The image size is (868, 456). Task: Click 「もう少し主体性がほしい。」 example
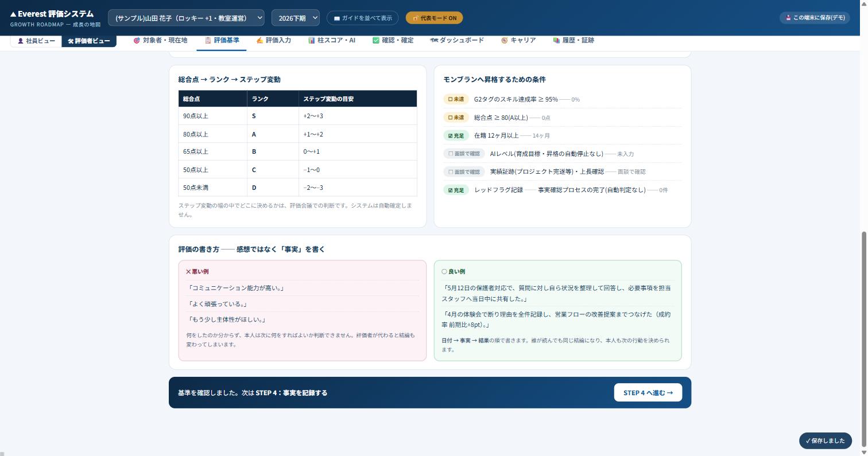point(226,319)
